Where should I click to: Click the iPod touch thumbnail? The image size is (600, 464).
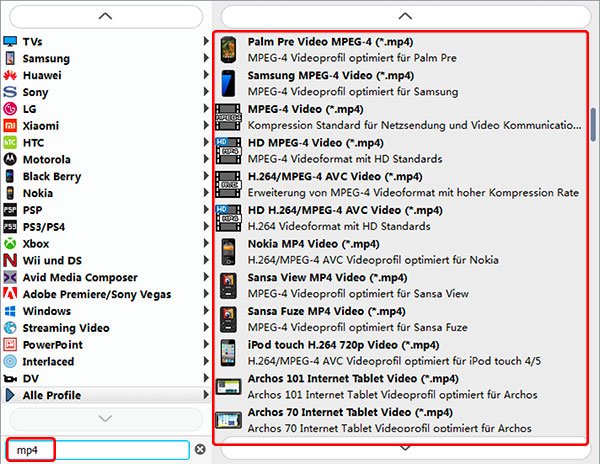pos(228,353)
